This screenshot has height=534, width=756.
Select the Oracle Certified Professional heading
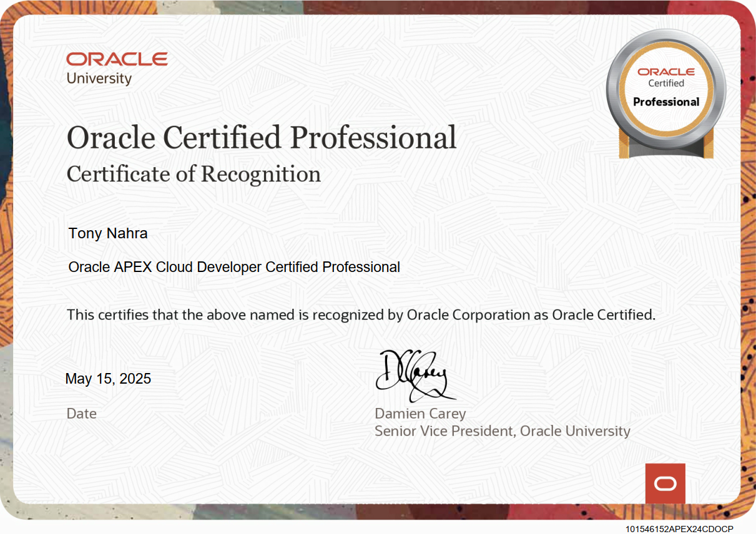pyautogui.click(x=262, y=137)
